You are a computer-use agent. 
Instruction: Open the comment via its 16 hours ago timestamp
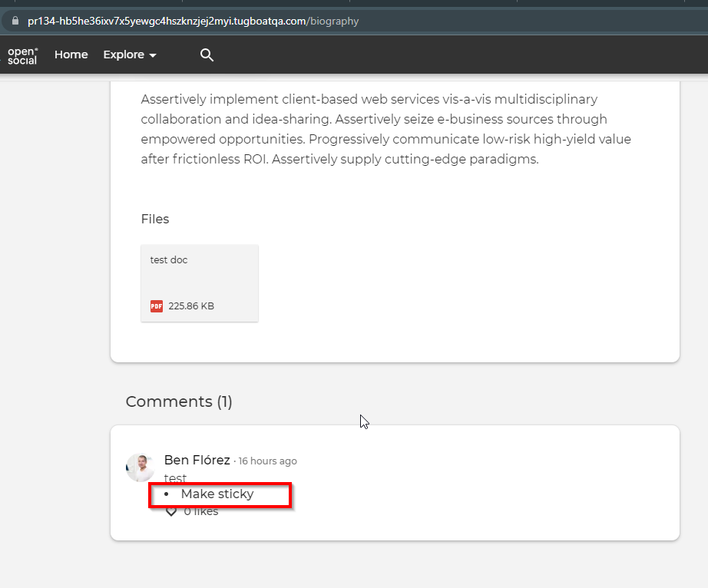(267, 461)
